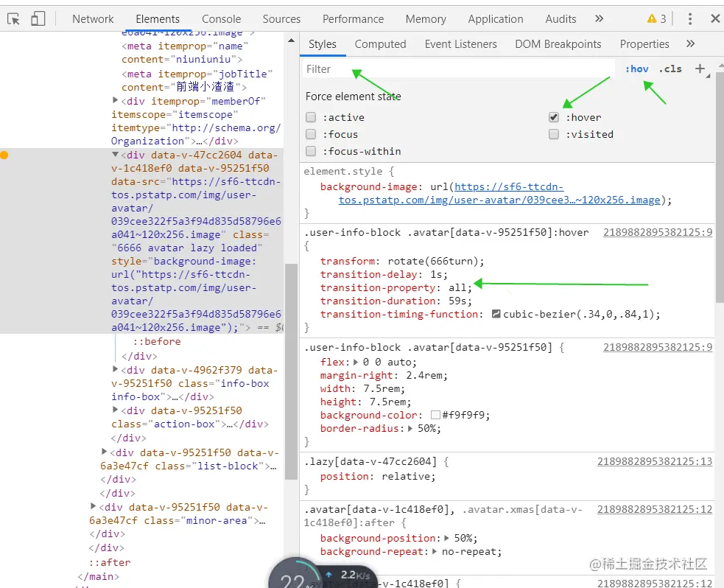Screen dimensions: 724x588
Task: Select the closing main tag node
Action: 99,576
